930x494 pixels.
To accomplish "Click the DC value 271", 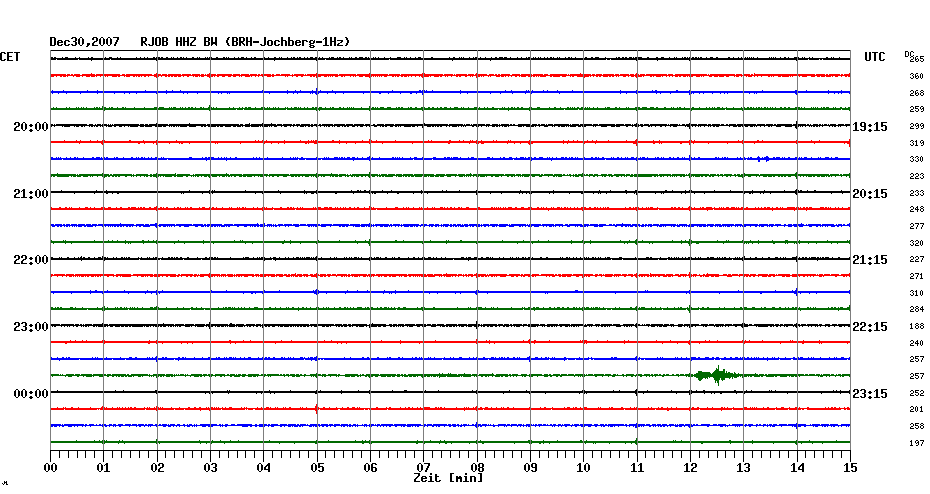I will tap(917, 276).
